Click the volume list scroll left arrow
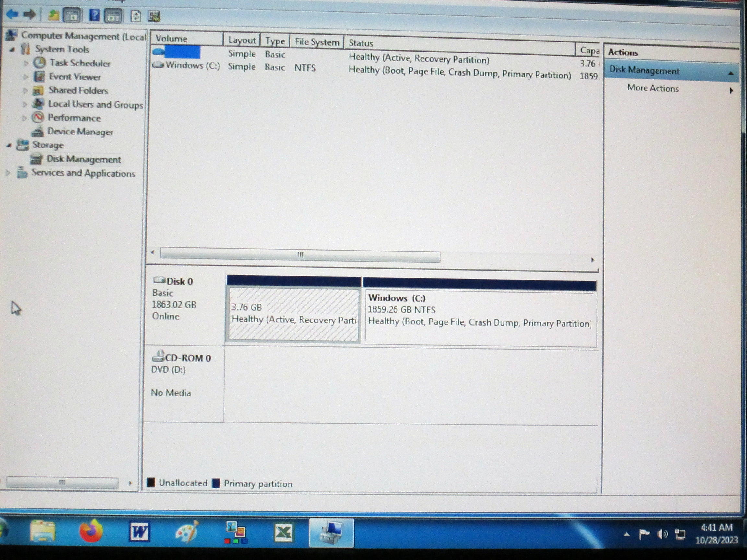 (153, 252)
